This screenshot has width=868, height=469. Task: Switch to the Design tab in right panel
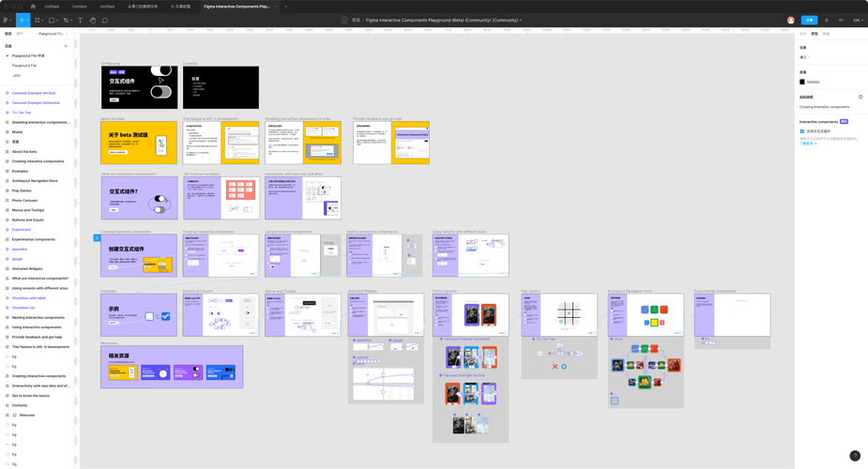(802, 34)
